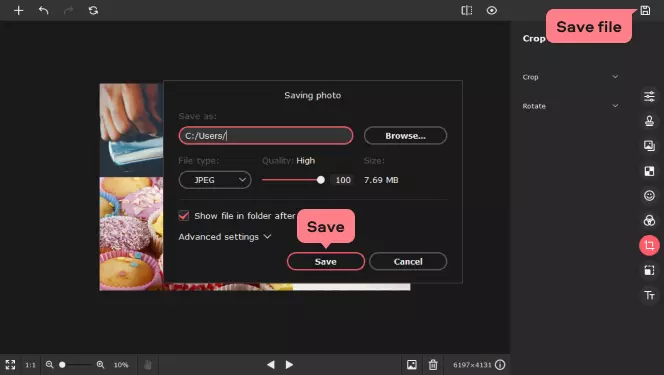Click the Quality slider handle
The width and height of the screenshot is (664, 375).
click(x=321, y=180)
